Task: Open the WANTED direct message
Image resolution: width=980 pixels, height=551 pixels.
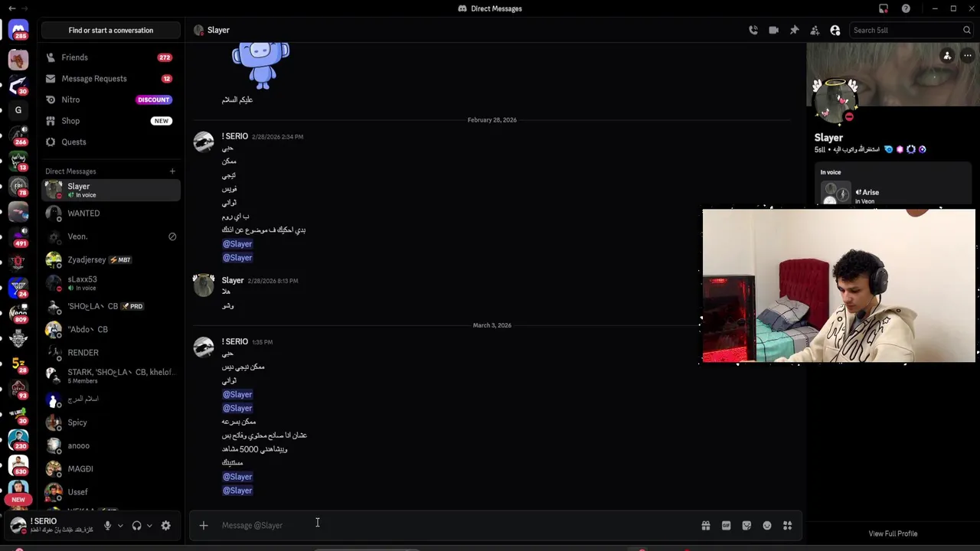Action: [111, 214]
